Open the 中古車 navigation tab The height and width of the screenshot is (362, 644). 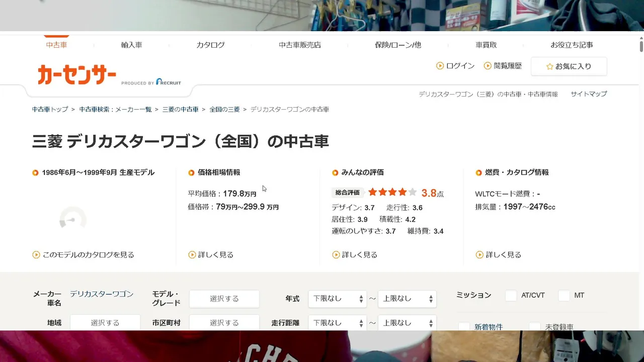coord(56,45)
